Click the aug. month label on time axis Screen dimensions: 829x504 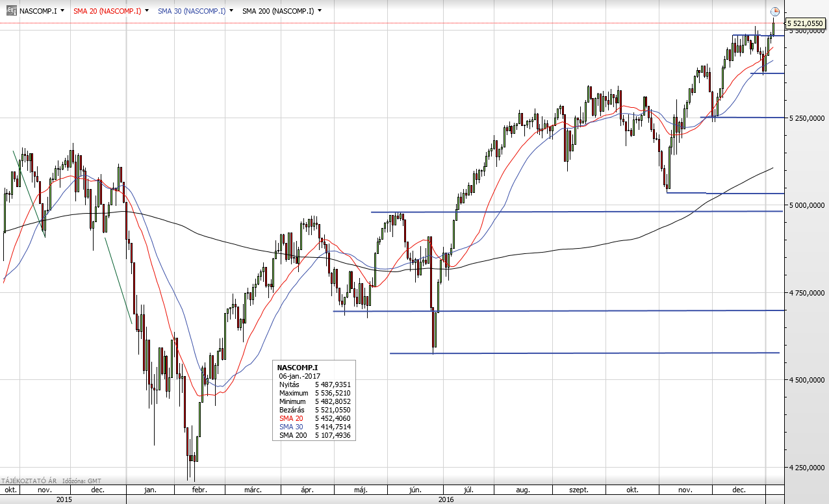click(523, 490)
